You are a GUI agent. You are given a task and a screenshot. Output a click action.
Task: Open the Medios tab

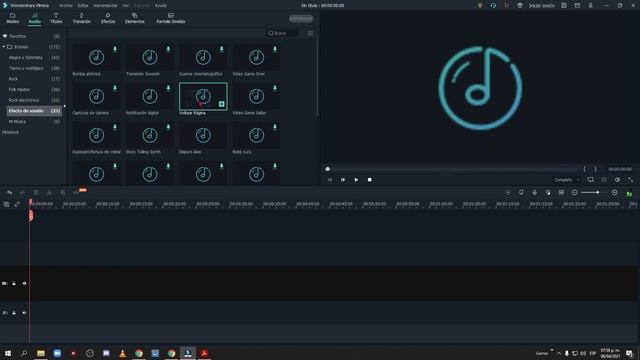(13, 18)
